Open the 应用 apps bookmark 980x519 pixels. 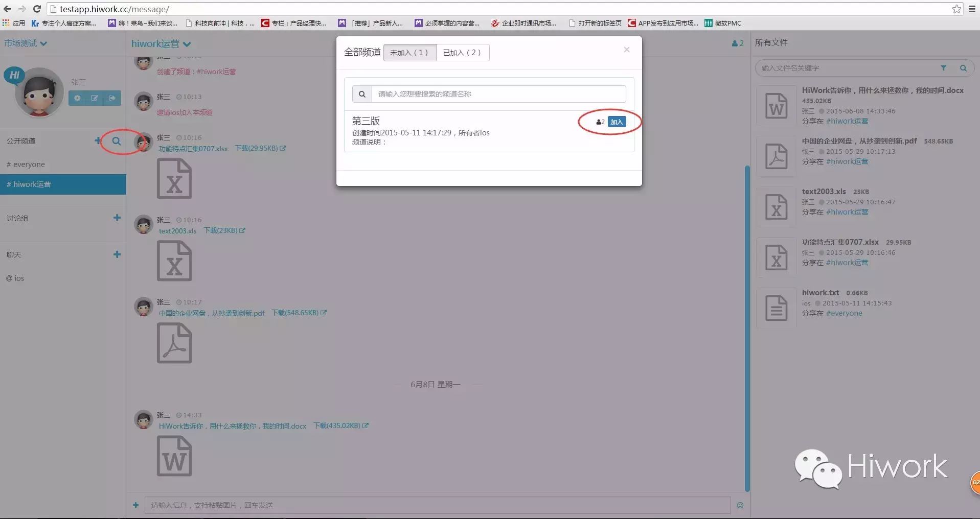point(14,23)
